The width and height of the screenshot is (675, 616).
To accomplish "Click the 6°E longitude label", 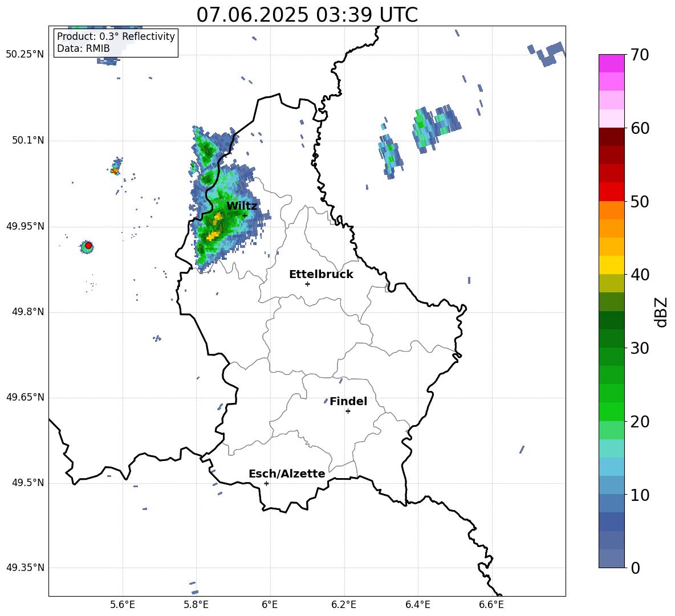I will pyautogui.click(x=270, y=605).
